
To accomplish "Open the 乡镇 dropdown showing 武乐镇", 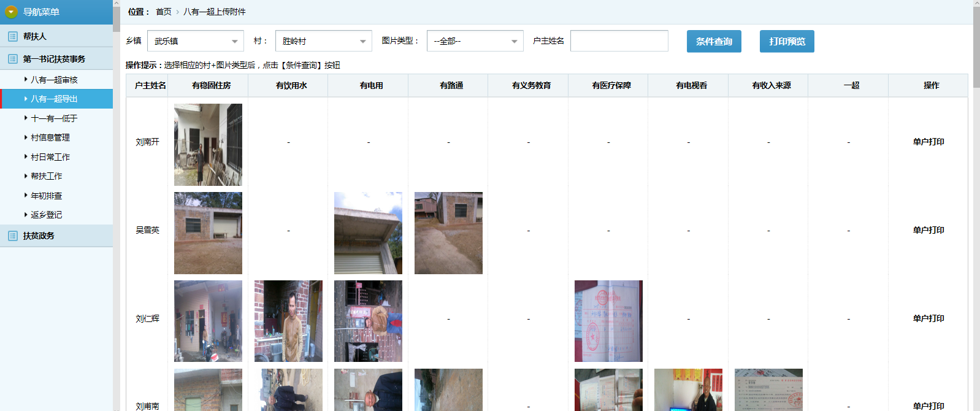I will 196,41.
